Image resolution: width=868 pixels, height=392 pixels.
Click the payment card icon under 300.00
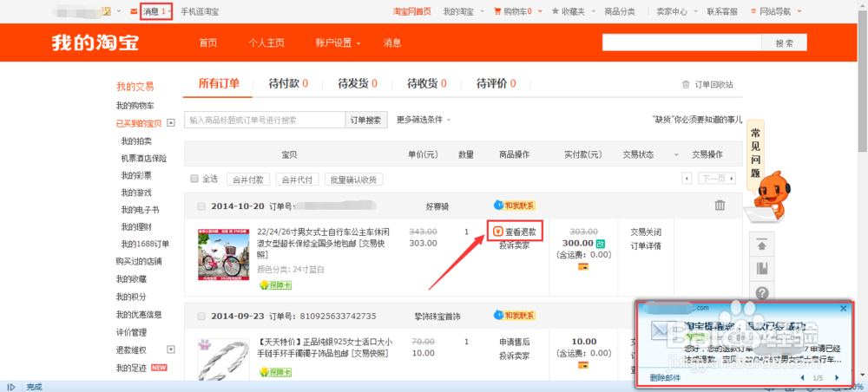[583, 267]
